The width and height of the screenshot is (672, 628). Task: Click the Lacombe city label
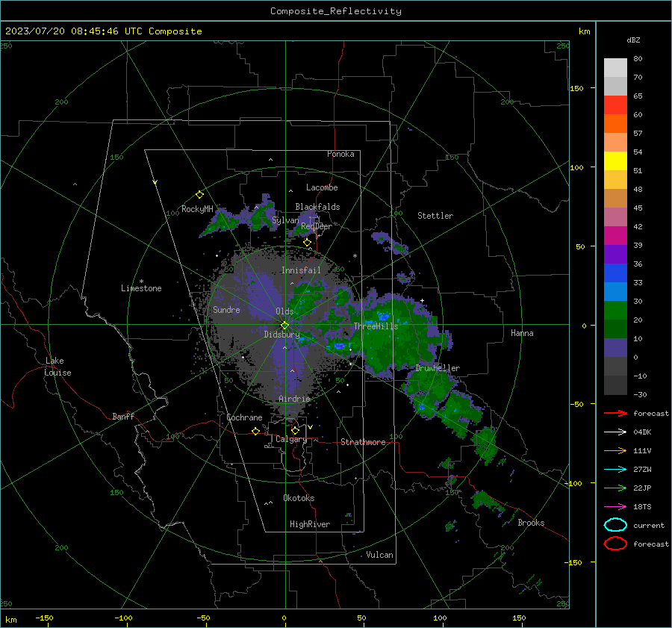point(322,187)
